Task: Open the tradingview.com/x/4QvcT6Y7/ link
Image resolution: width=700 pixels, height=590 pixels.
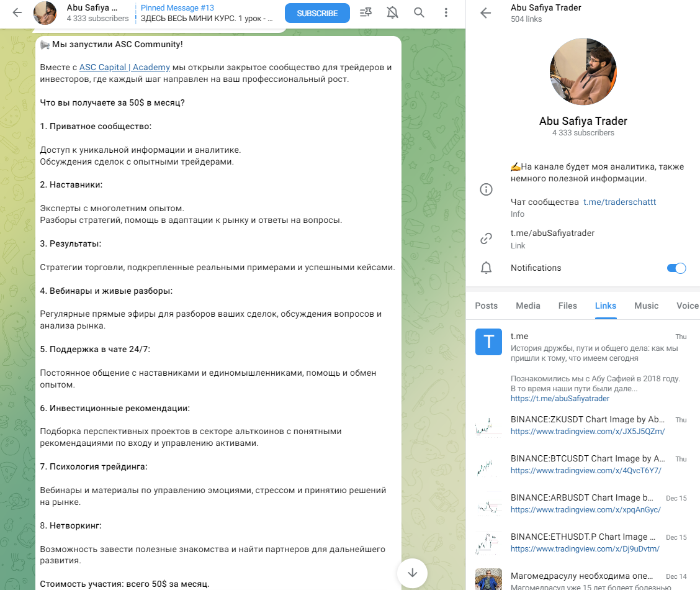Action: [586, 471]
